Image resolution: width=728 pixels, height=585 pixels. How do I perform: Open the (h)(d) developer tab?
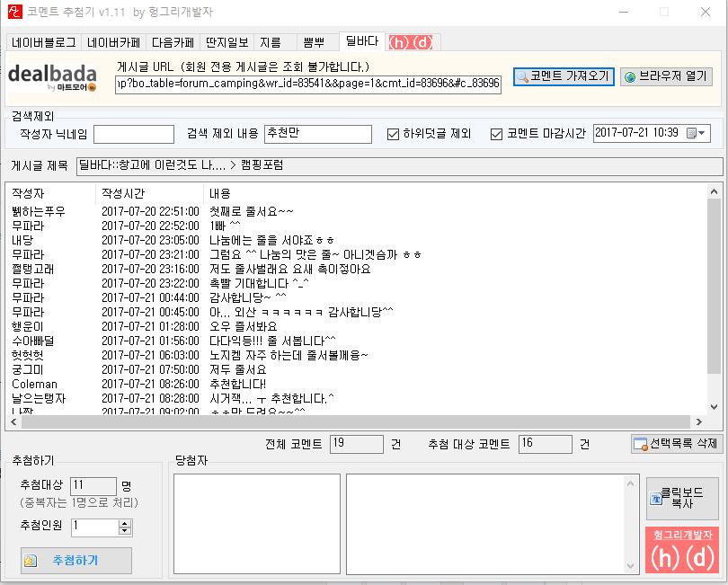pyautogui.click(x=414, y=42)
